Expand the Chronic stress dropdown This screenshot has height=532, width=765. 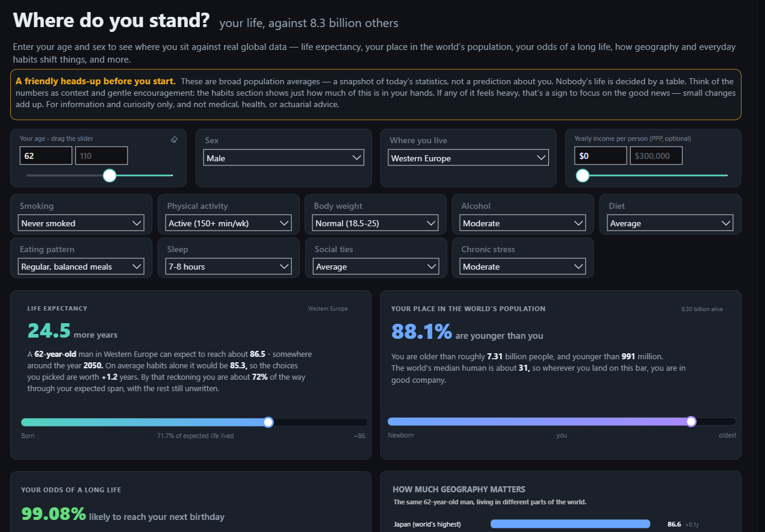523,266
